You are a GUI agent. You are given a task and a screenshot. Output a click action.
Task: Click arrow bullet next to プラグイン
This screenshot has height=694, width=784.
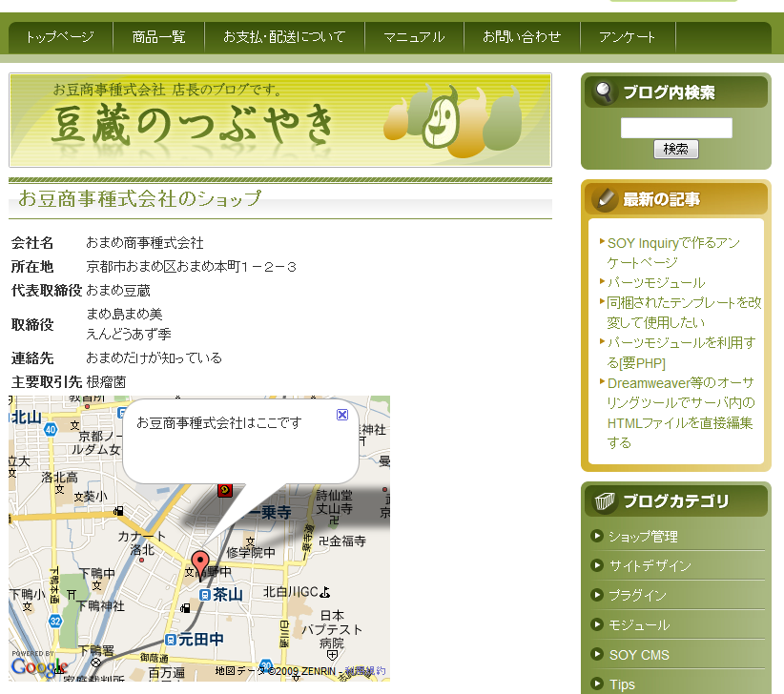596,595
